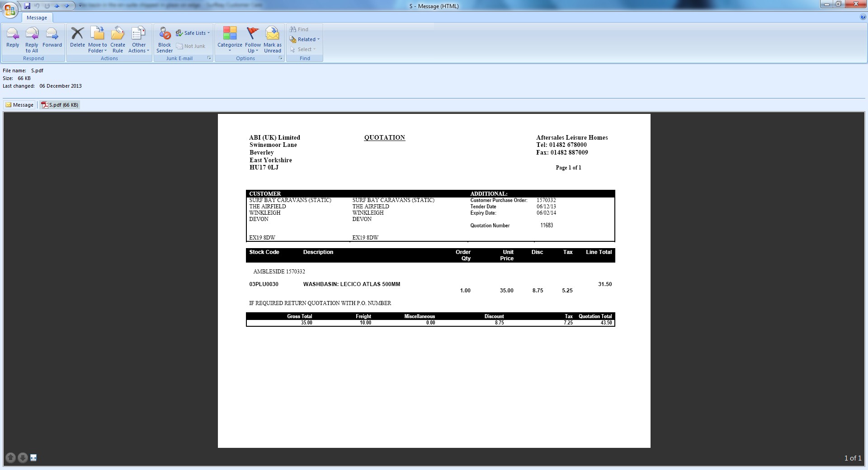The image size is (868, 470).
Task: Forward this message
Action: pyautogui.click(x=52, y=38)
